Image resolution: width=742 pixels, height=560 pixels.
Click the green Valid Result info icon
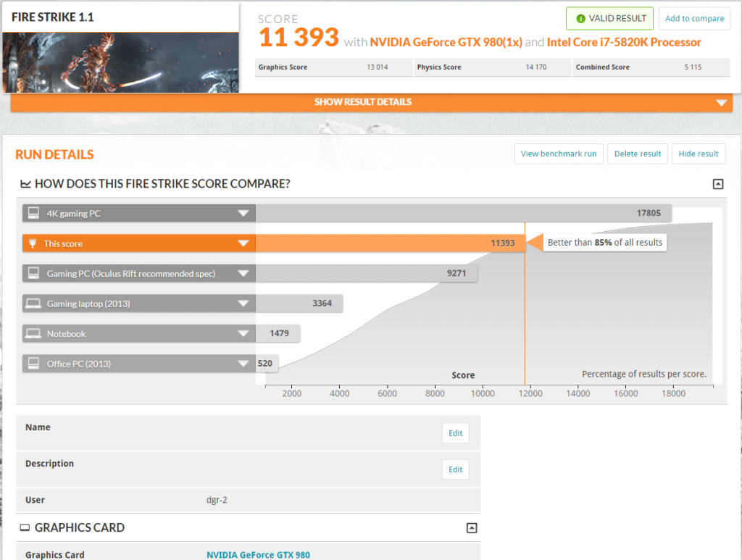[580, 18]
